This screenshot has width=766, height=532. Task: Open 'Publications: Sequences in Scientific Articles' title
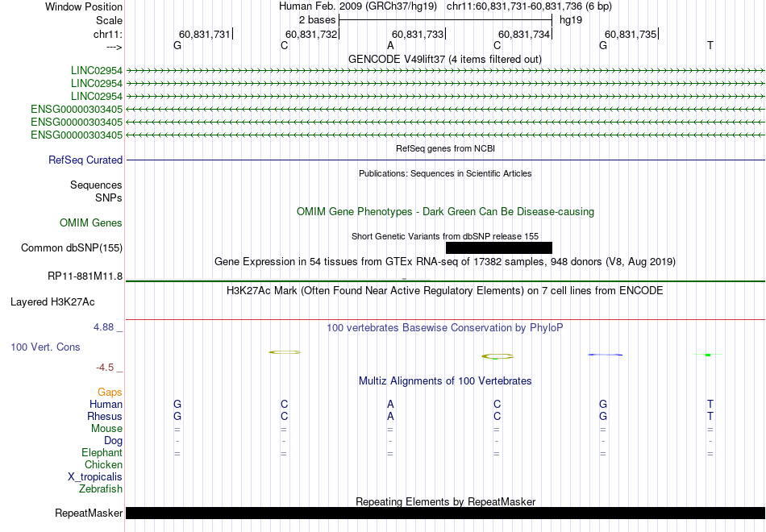click(445, 173)
